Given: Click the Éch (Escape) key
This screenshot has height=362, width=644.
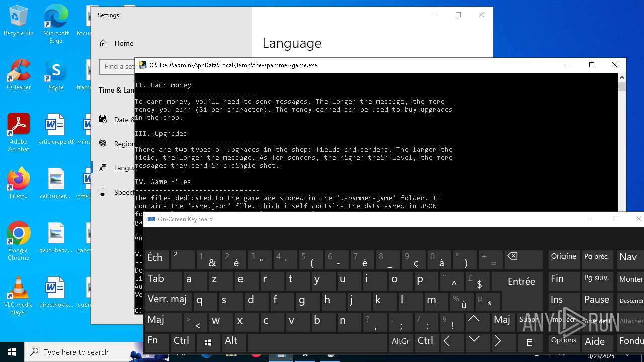Looking at the screenshot, I should [x=157, y=260].
